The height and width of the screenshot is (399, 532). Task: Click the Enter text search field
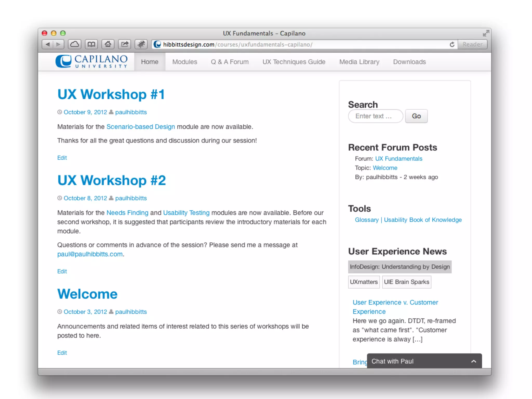(x=375, y=116)
